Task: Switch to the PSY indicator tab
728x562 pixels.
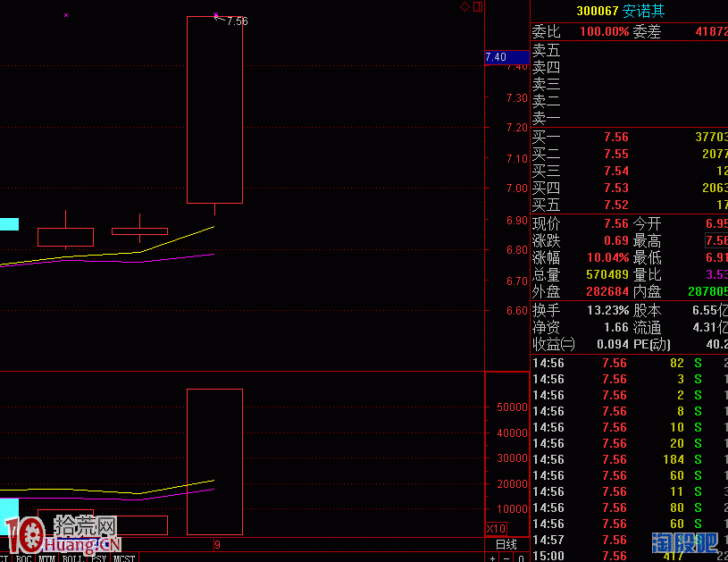Action: (98, 558)
